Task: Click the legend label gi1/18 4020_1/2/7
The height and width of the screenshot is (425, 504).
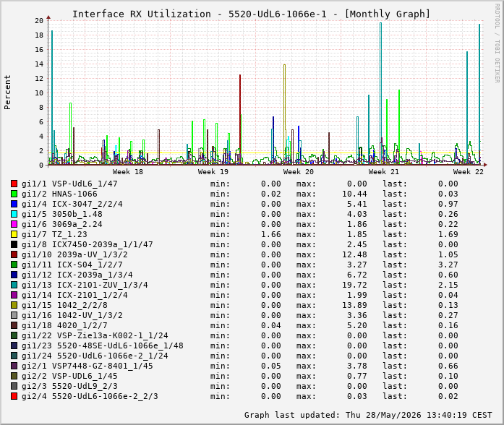Action: (64, 325)
